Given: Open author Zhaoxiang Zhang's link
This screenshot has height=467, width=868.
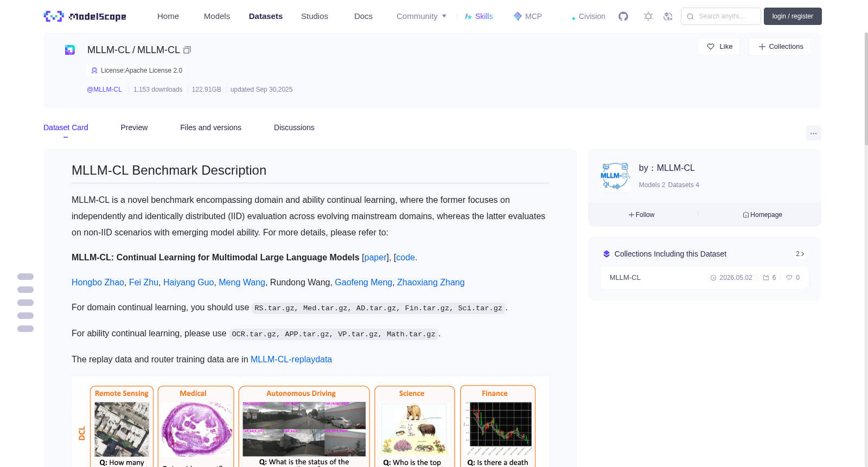Looking at the screenshot, I should [x=431, y=283].
